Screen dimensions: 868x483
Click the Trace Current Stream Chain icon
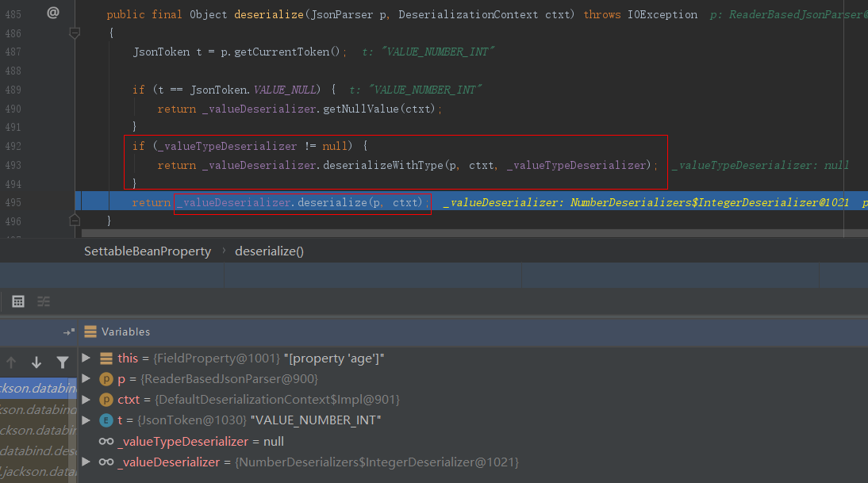pos(44,301)
